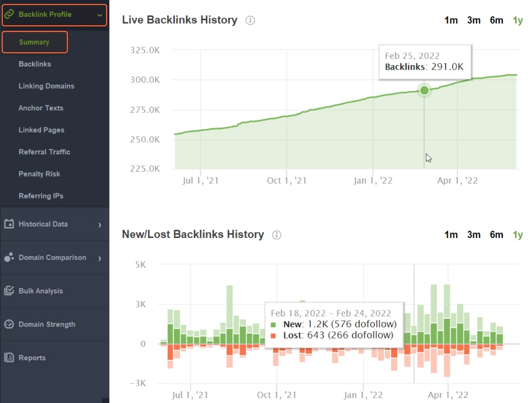Viewport: 532px width, 403px height.
Task: Set Live Backlinks History range to 6m
Action: (x=497, y=20)
